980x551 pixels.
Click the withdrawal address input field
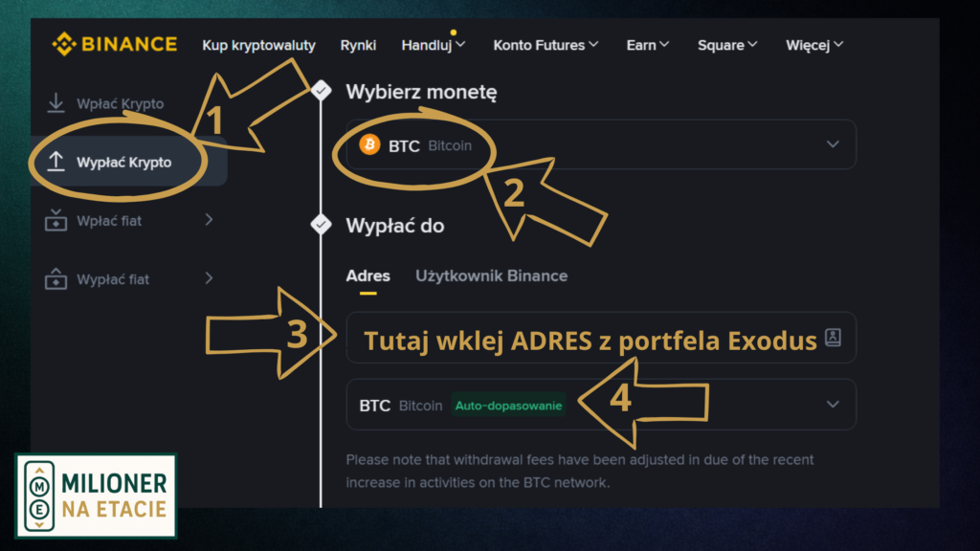coord(584,339)
